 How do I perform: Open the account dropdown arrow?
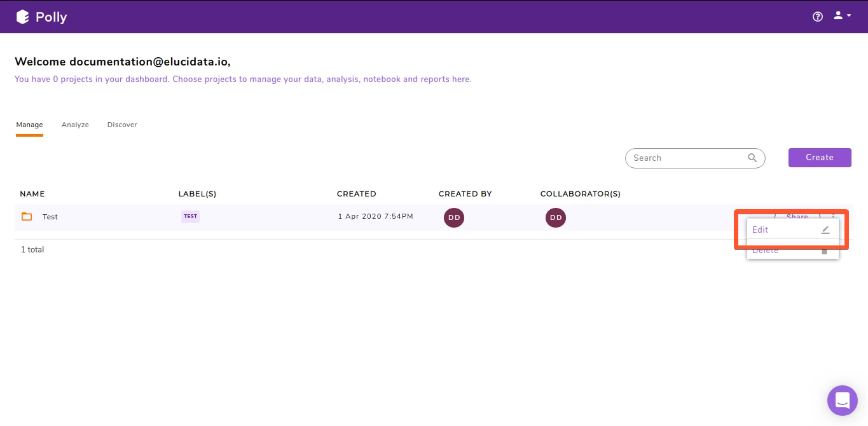(848, 16)
